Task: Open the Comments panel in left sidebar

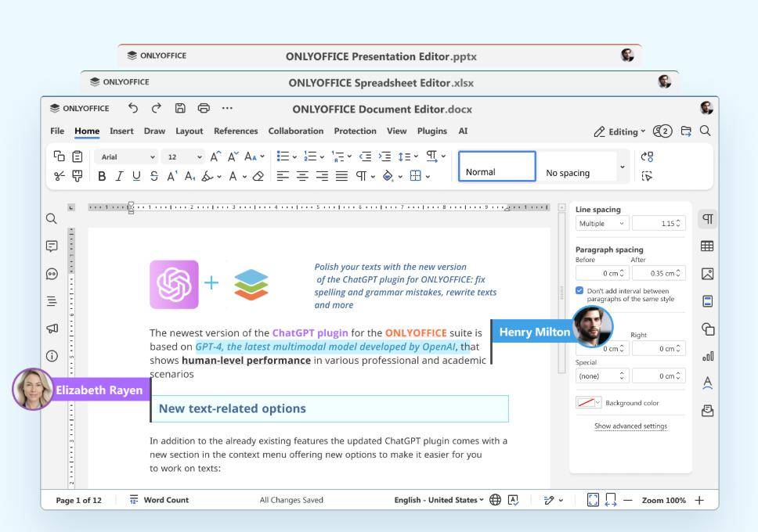Action: point(52,246)
